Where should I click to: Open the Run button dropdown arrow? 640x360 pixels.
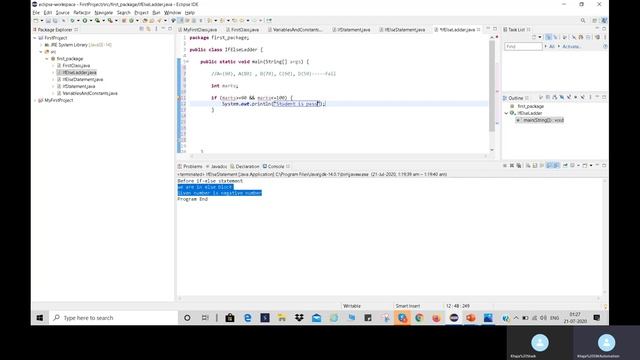tap(91, 20)
